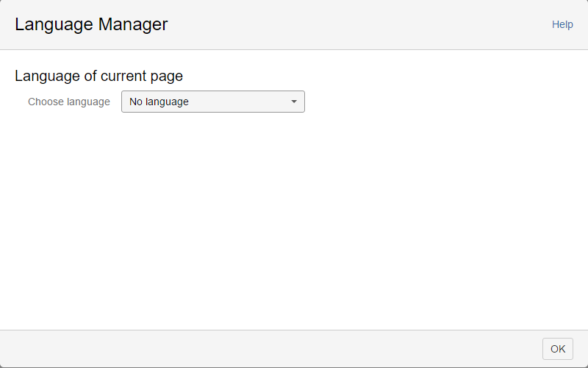Click the word "page" in the section heading

165,76
